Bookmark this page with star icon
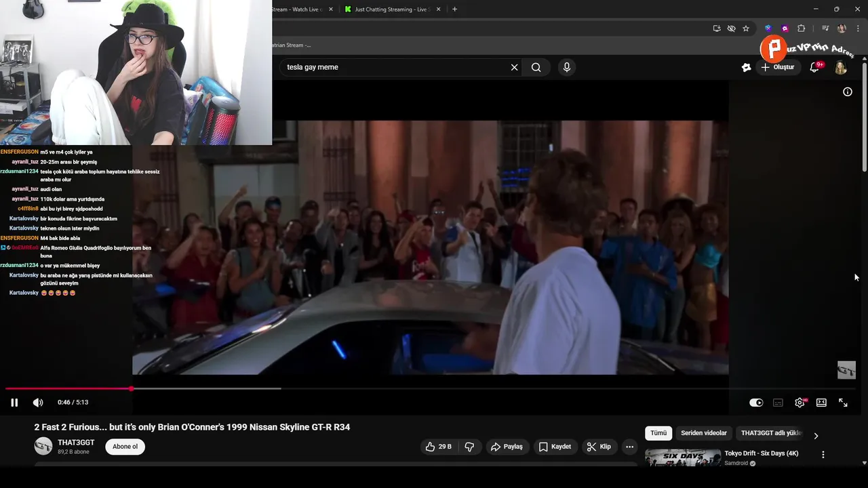This screenshot has height=488, width=868. (x=746, y=28)
